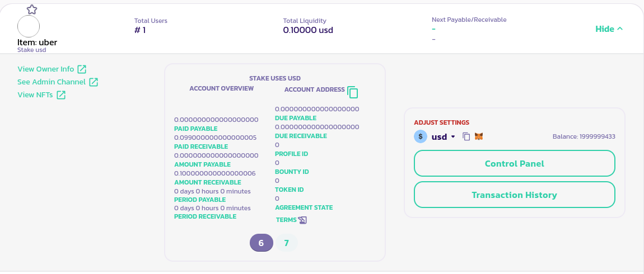The height and width of the screenshot is (274, 644).
Task: Click the empty round profile avatar
Action: click(x=29, y=26)
